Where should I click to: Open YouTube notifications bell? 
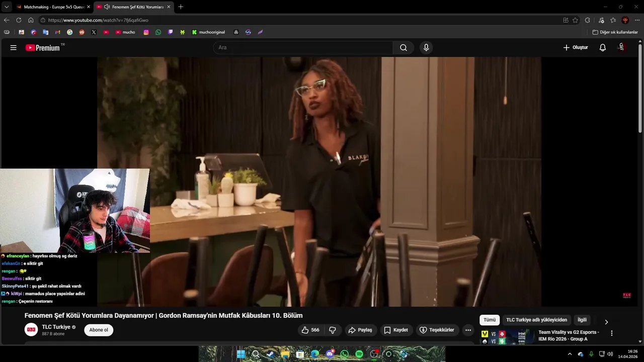[603, 48]
